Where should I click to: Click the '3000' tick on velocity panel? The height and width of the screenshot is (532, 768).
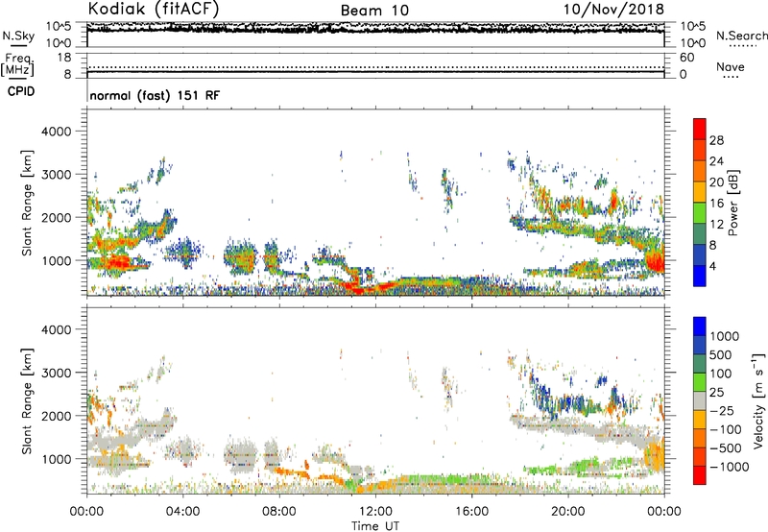point(56,373)
